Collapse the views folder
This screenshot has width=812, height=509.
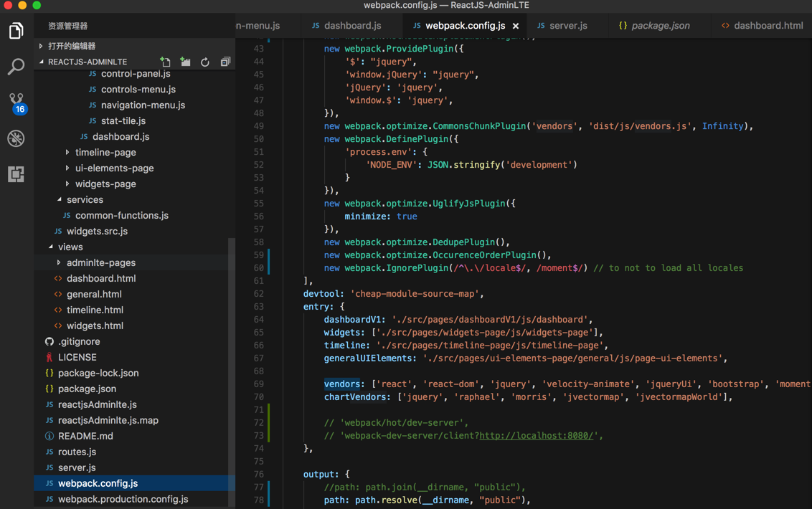70,247
